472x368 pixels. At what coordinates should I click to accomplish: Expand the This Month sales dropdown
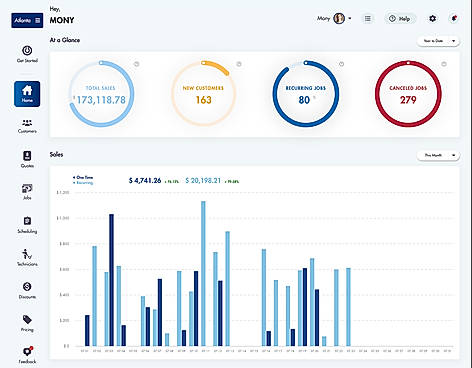438,155
